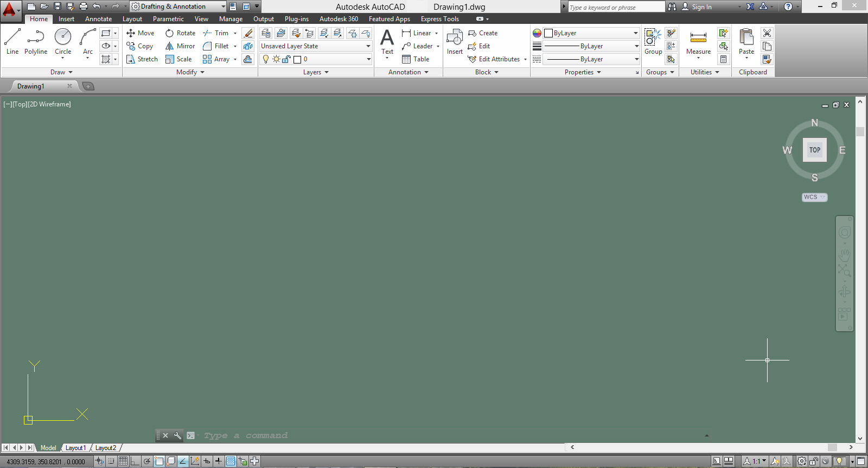Image resolution: width=868 pixels, height=468 pixels.
Task: Open command line customize wrench icon
Action: click(177, 435)
